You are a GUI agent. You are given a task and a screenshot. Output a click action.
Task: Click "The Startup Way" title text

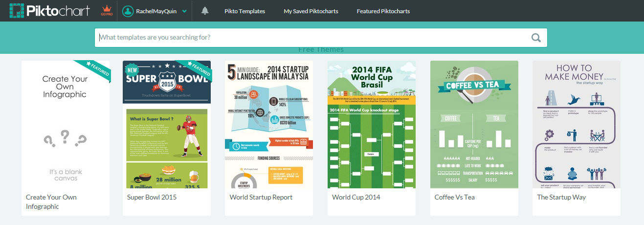(561, 197)
